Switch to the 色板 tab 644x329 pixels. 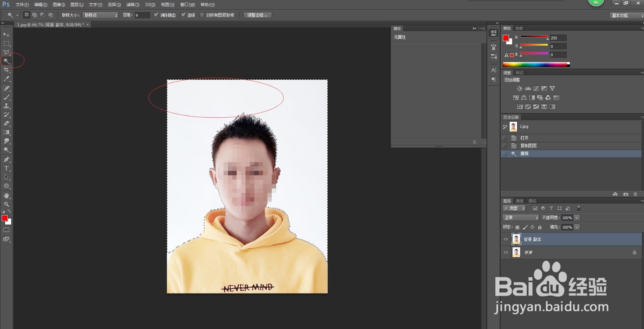tap(519, 28)
